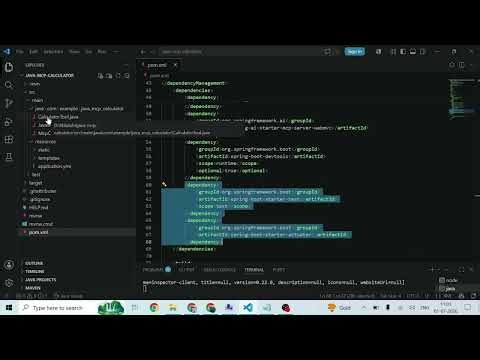
Task: Open the Selection menu
Action: pyautogui.click(x=53, y=52)
